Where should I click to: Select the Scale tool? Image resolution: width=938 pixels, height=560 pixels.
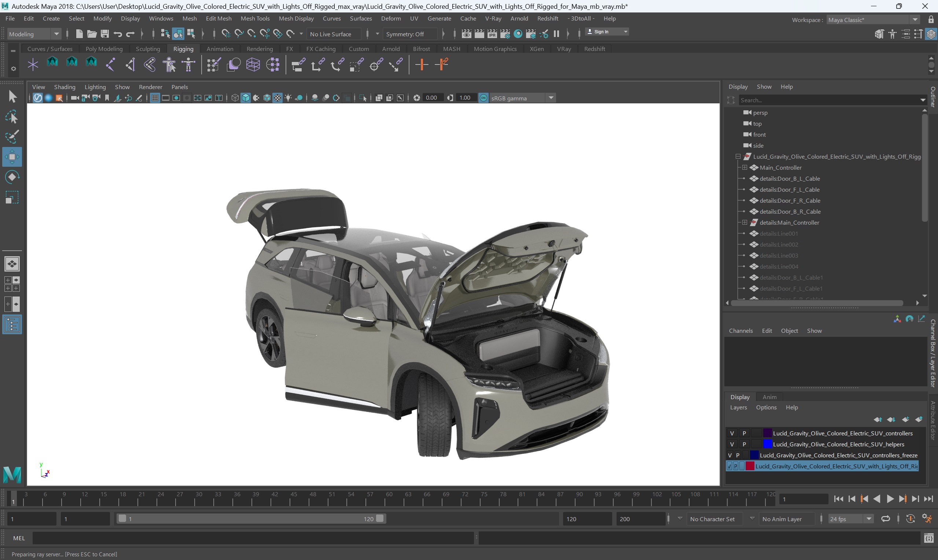pyautogui.click(x=12, y=197)
